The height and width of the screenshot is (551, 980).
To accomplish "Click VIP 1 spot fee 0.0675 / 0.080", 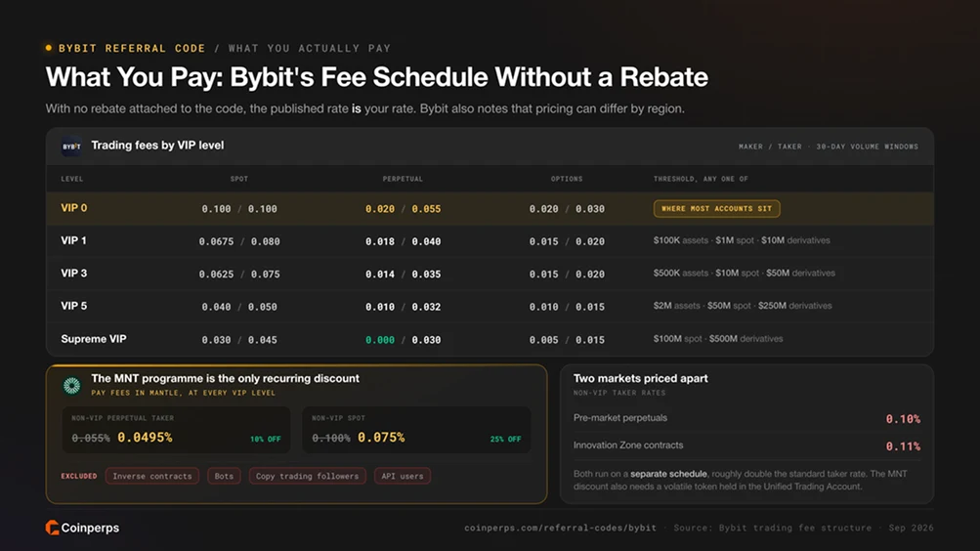I will tap(239, 241).
